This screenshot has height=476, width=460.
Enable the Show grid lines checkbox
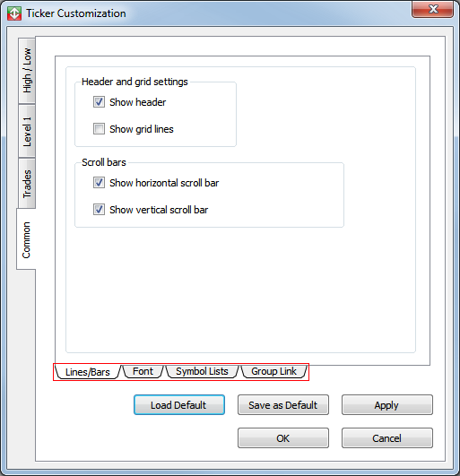(x=99, y=129)
